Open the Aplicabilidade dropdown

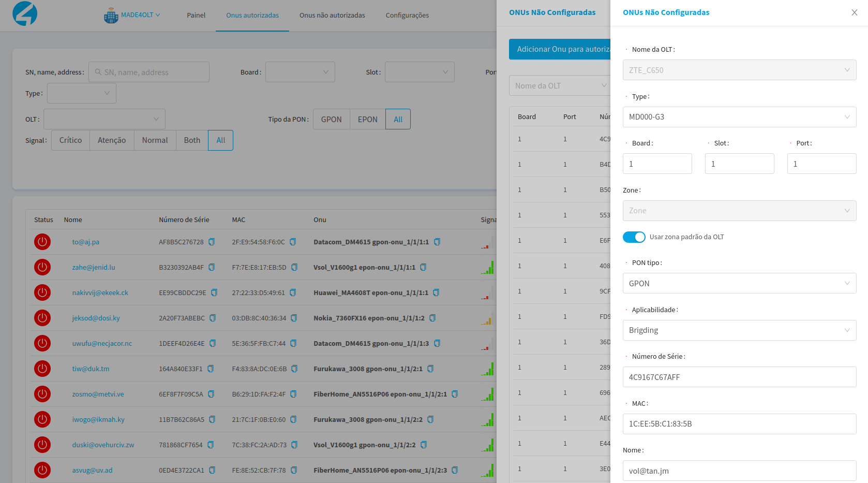739,330
